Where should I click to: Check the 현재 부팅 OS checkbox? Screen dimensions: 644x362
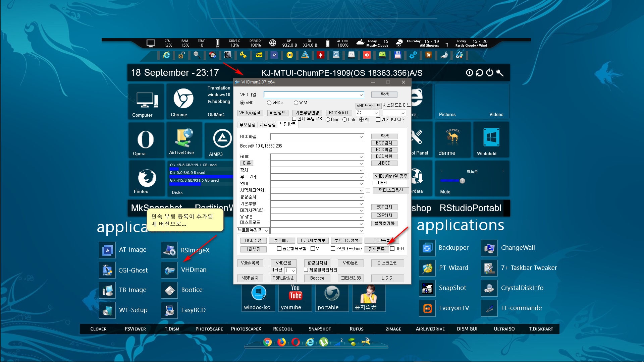click(294, 119)
